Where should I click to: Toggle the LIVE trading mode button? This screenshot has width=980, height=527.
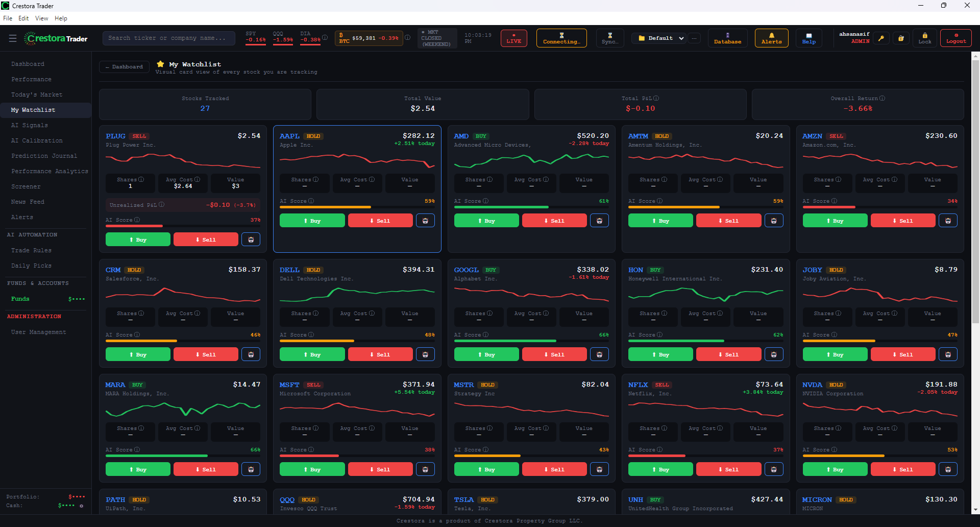tap(513, 38)
